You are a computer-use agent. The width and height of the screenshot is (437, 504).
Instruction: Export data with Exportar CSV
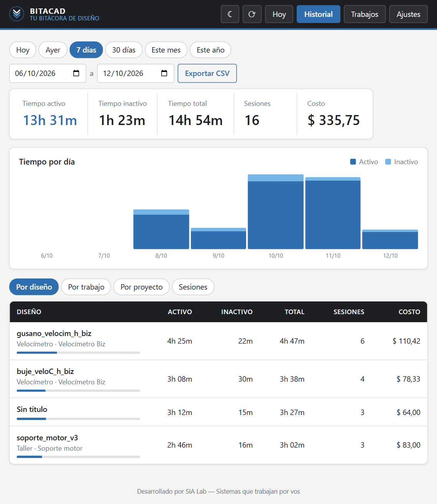coord(207,73)
